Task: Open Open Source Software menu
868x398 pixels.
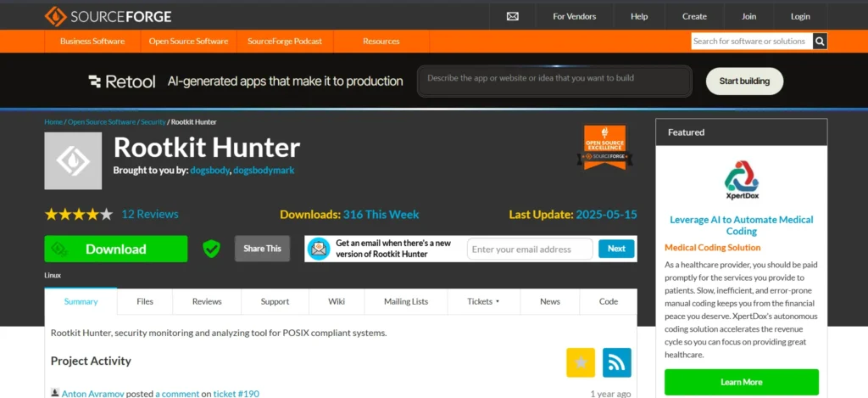Action: (188, 41)
